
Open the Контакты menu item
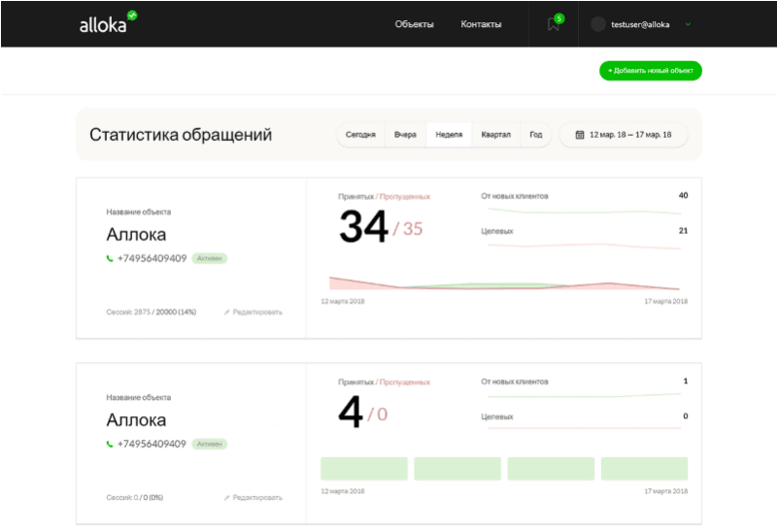481,24
